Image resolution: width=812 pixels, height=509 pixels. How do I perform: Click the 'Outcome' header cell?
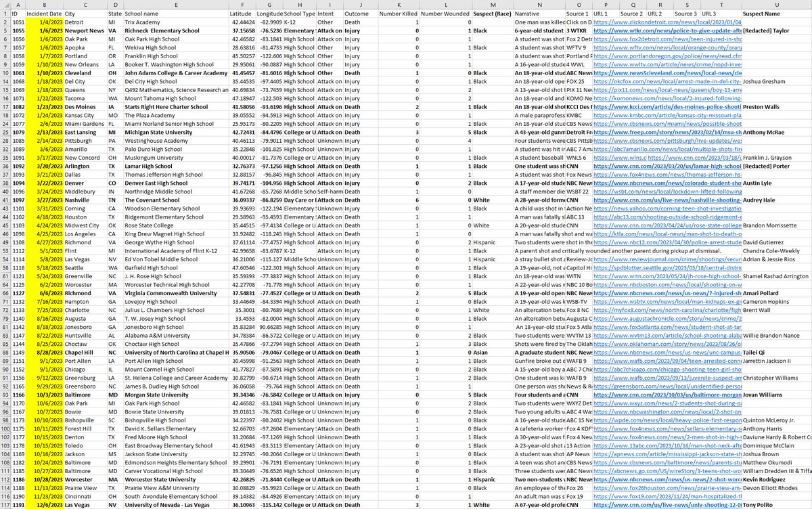[x=359, y=14]
